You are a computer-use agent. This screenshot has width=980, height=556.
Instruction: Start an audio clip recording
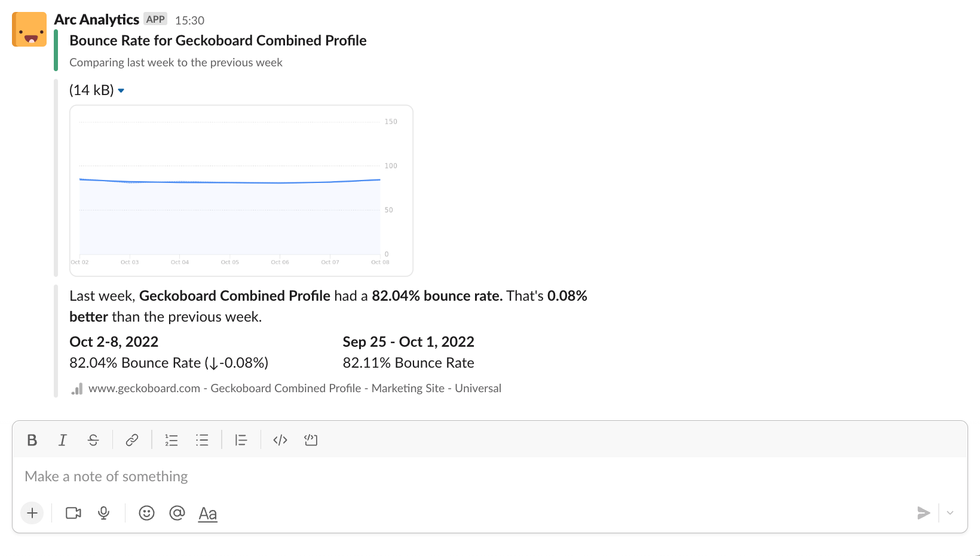[103, 513]
